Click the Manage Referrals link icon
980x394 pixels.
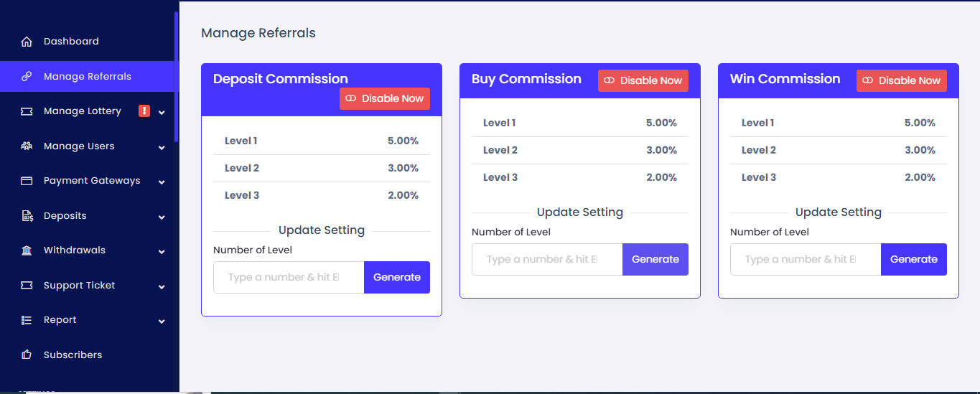point(27,77)
